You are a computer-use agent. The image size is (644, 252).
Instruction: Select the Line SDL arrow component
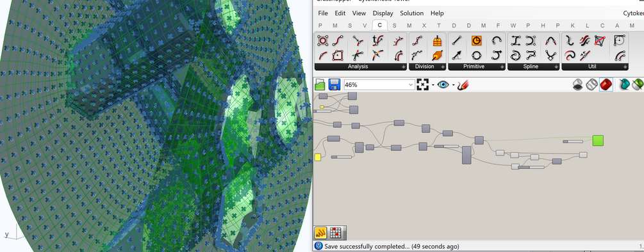[456, 54]
